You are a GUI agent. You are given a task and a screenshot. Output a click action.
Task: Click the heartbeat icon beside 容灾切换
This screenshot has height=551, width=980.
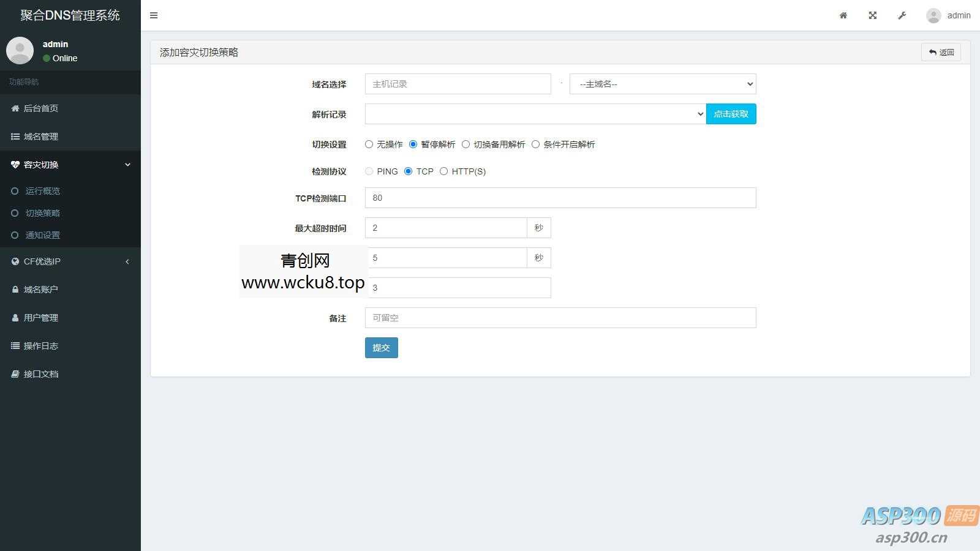pyautogui.click(x=15, y=164)
